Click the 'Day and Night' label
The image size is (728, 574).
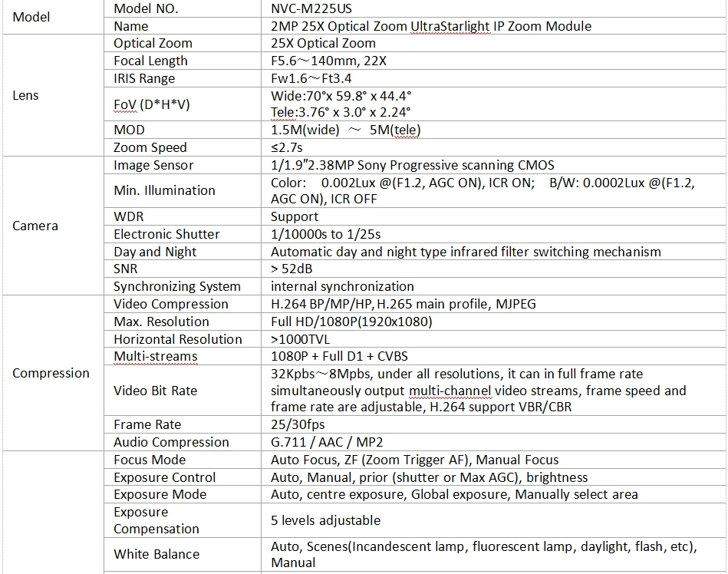tap(155, 252)
